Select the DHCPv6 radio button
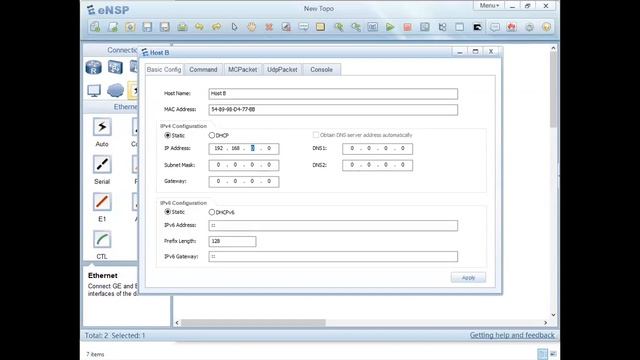640x360 pixels. coord(211,212)
